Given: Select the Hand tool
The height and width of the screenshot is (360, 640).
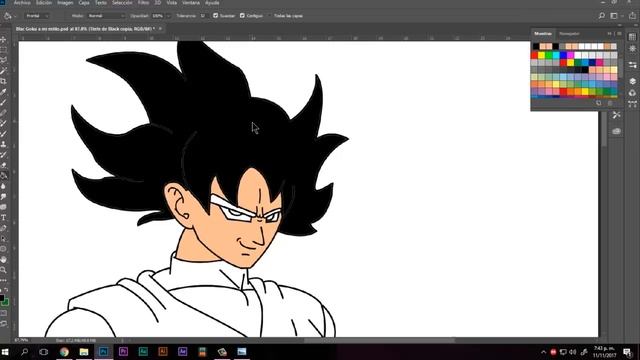Looking at the screenshot, I should pos(4,259).
